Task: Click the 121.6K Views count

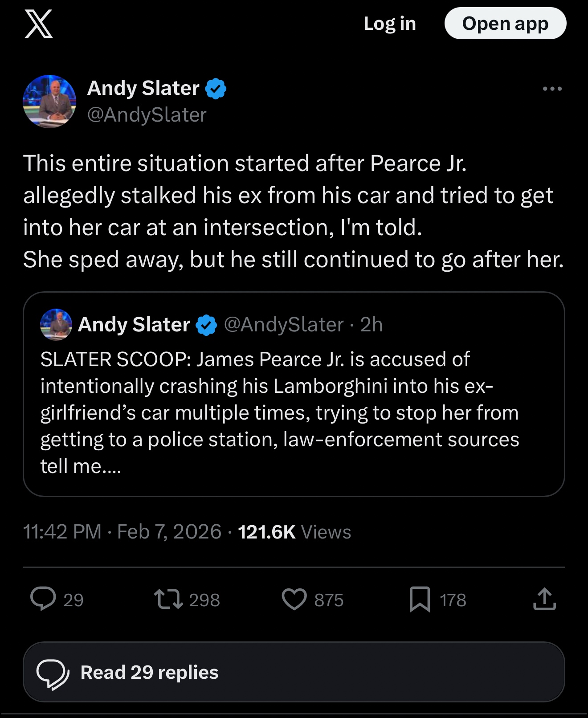Action: (294, 532)
